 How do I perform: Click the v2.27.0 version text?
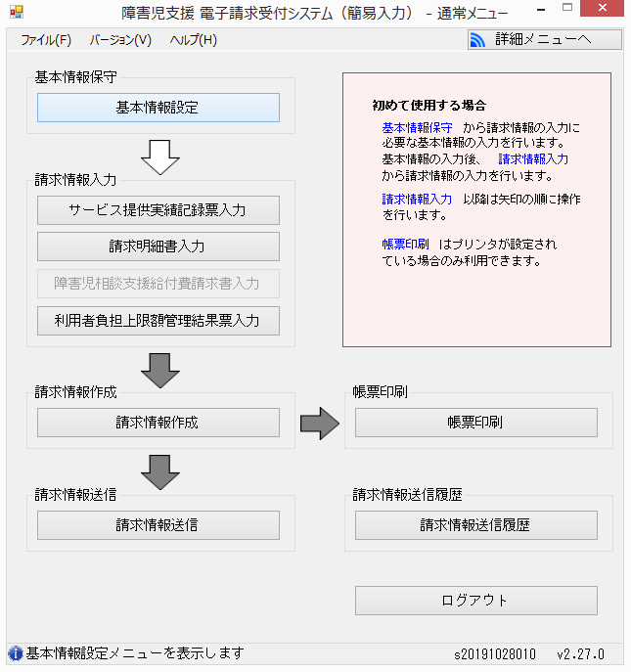pyautogui.click(x=580, y=654)
